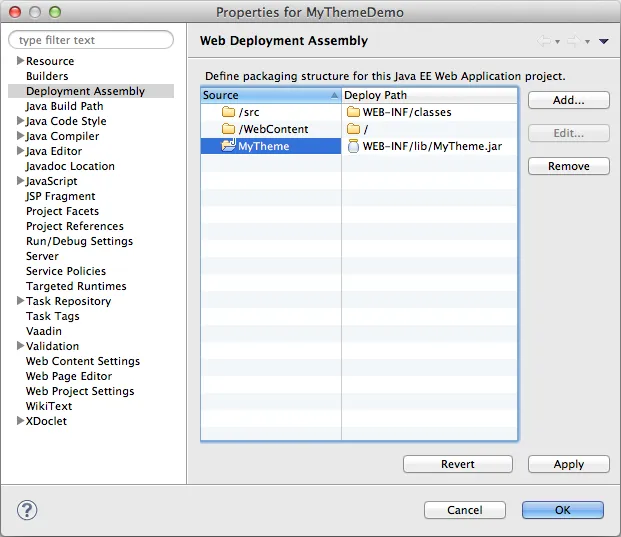Expand the Java Code Style node
621x537 pixels.
coord(20,120)
